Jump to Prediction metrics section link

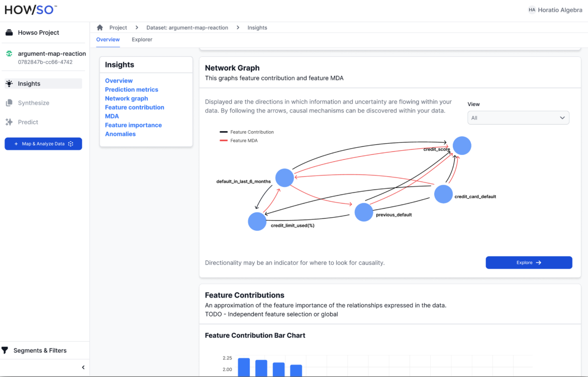(x=131, y=89)
